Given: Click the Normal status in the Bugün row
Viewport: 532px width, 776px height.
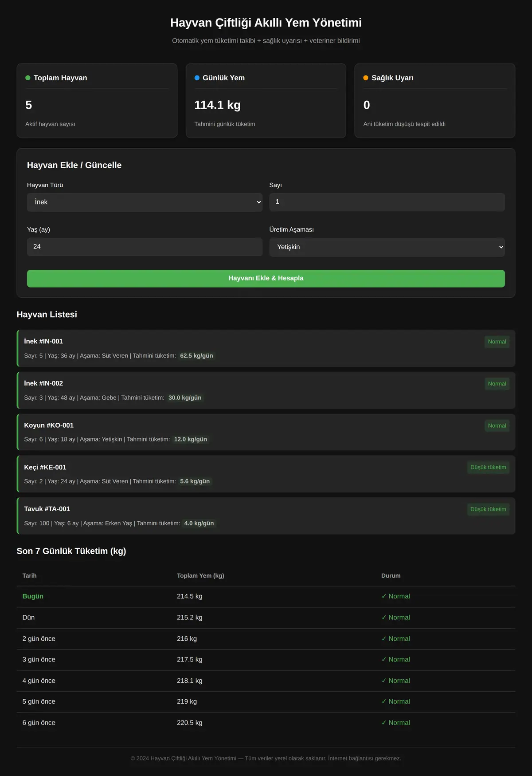Looking at the screenshot, I should tap(396, 596).
